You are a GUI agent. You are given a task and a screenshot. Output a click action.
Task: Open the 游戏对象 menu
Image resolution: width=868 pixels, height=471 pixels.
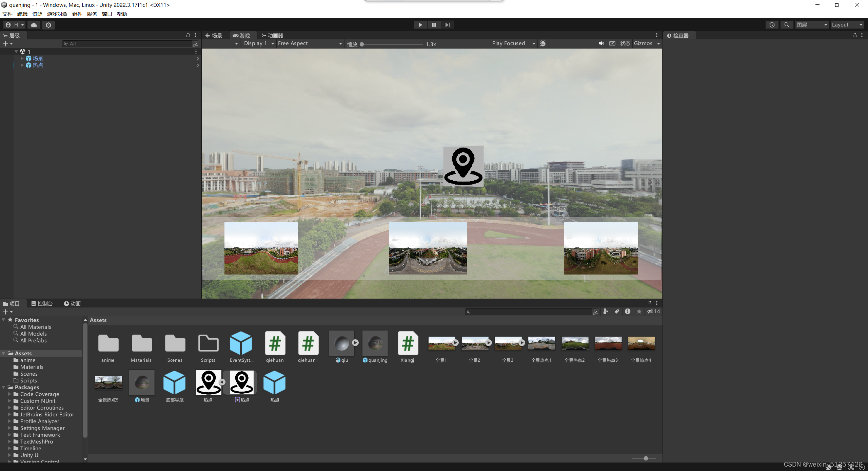click(x=57, y=14)
